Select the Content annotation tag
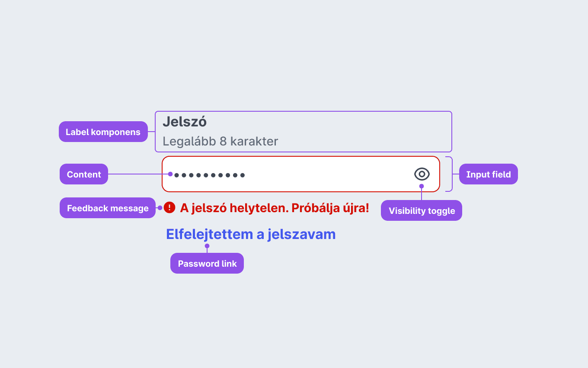588x368 pixels. click(x=84, y=174)
